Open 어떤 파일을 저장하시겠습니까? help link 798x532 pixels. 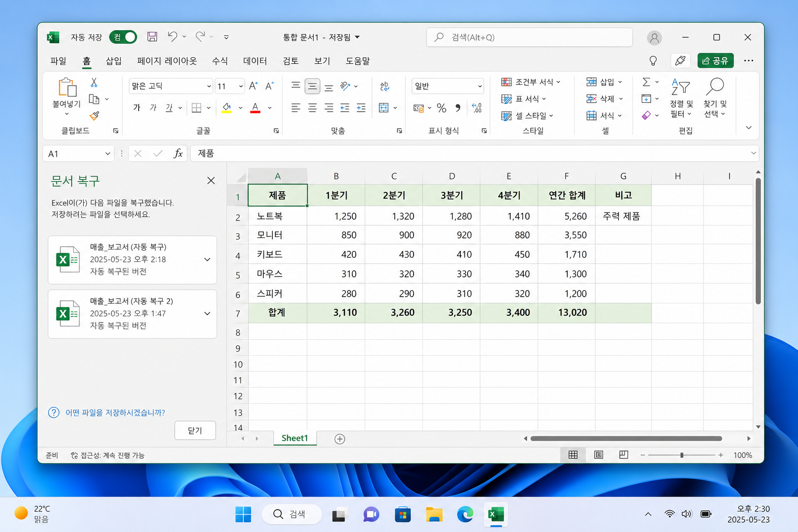[x=115, y=413]
